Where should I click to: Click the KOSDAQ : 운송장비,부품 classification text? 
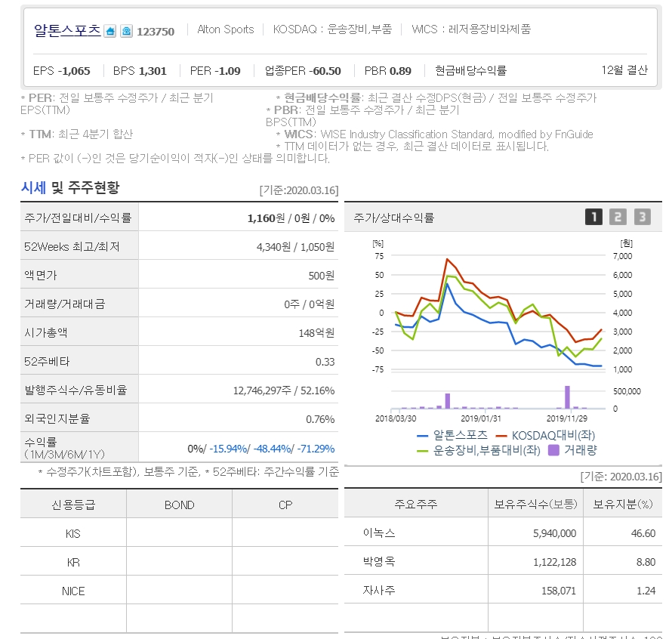[332, 29]
